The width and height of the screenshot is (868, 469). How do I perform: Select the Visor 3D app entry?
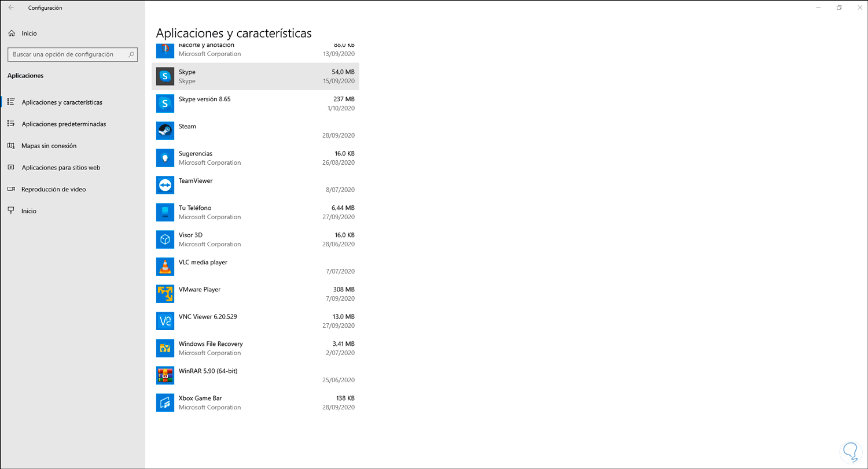coord(255,239)
